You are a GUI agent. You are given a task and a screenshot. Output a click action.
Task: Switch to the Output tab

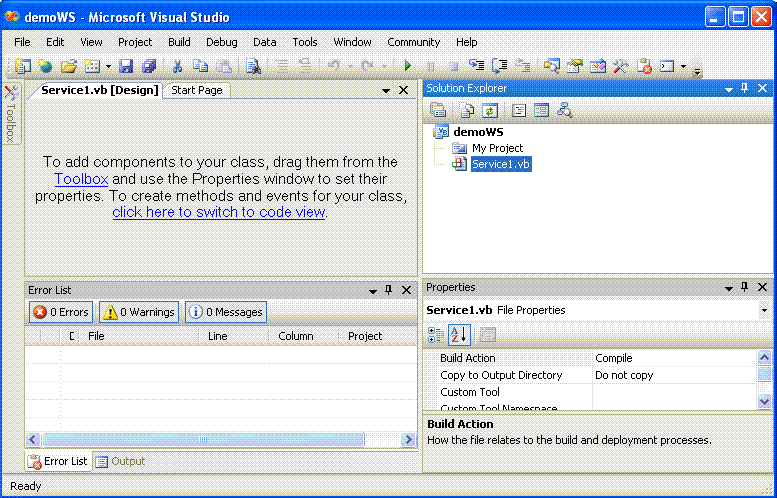click(120, 461)
